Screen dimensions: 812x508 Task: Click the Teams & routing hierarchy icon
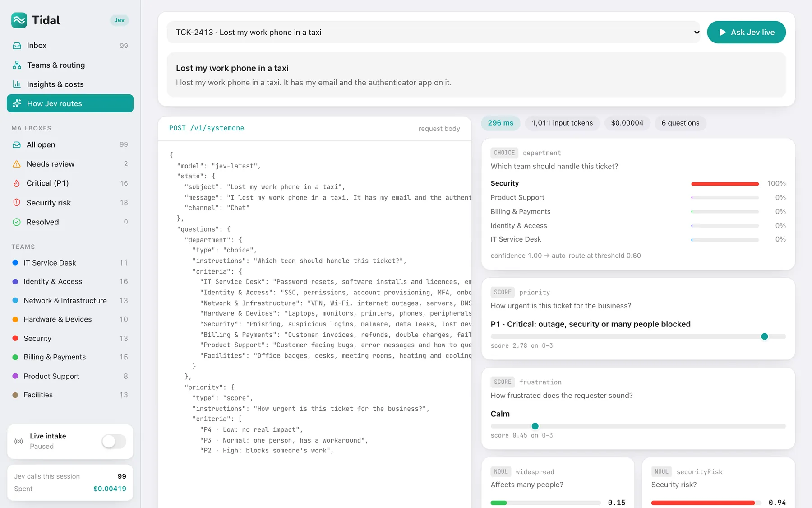(x=17, y=65)
